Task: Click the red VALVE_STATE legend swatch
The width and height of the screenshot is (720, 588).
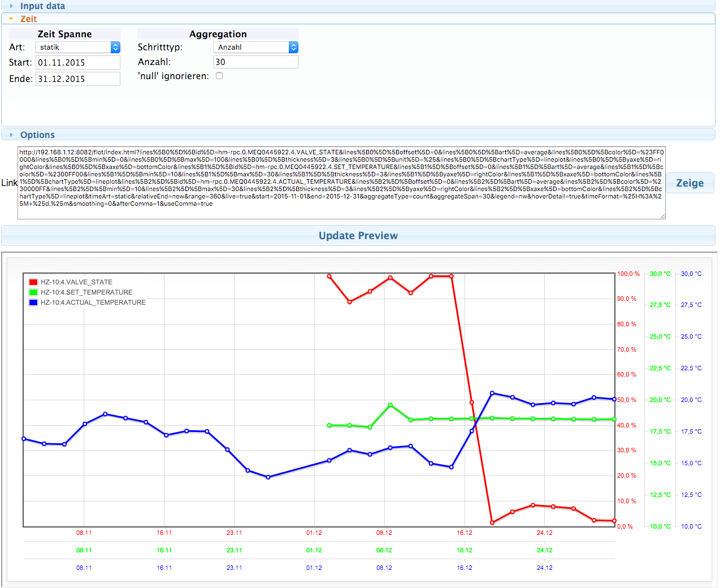Action: pos(33,282)
